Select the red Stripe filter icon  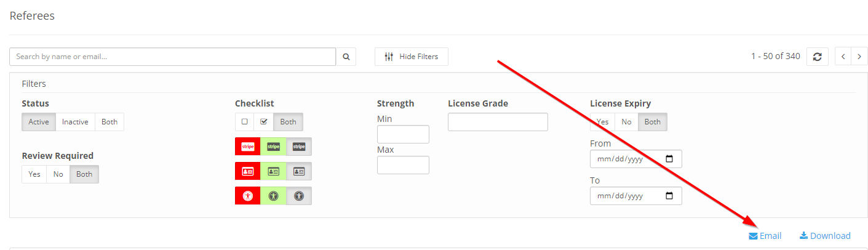[247, 147]
